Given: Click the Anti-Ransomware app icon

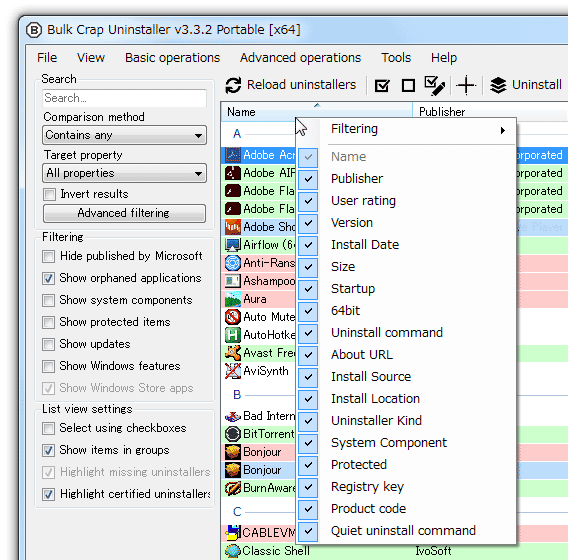Looking at the screenshot, I should (233, 263).
